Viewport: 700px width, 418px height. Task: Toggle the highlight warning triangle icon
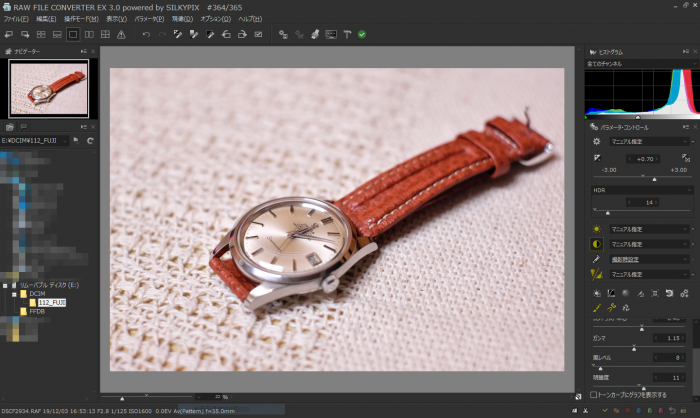(121, 34)
